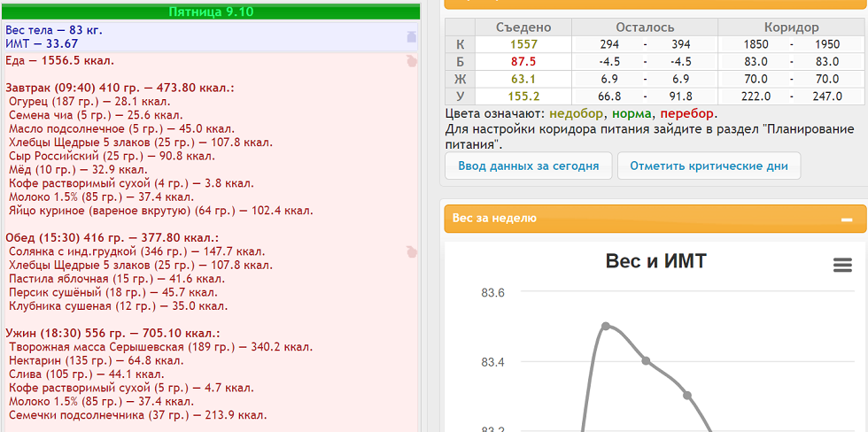Select the Творожная масса Серышевская entry
This screenshot has width=868, height=432.
161,347
